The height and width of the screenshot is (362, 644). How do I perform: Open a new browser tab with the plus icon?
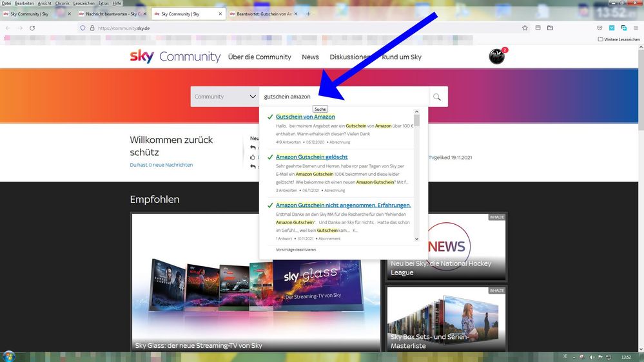click(308, 14)
